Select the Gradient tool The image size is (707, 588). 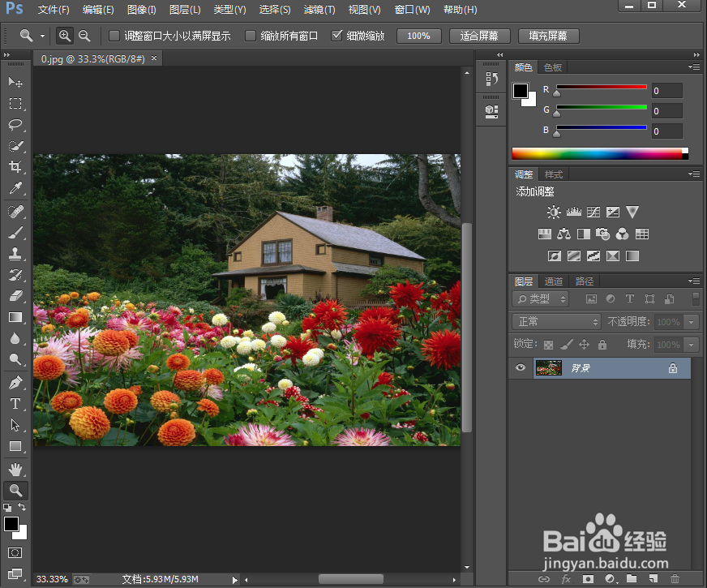tap(15, 317)
